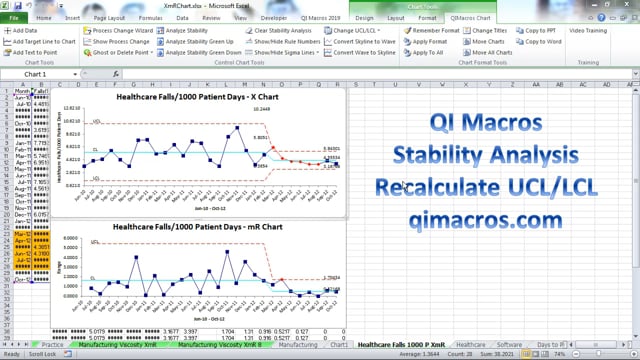Screen dimensions: 640x360
Task: Open Ghost or Delete Point dropdown
Action: point(151,53)
